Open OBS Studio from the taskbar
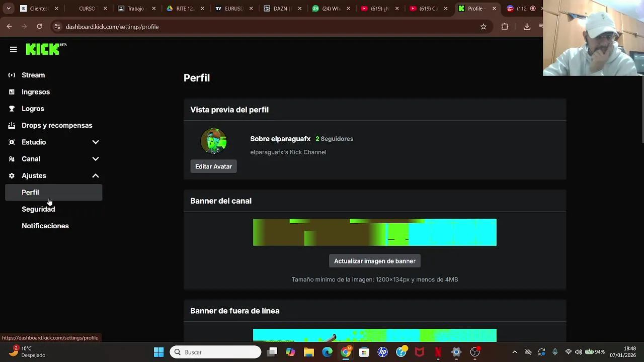Image resolution: width=644 pixels, height=362 pixels. click(x=475, y=352)
